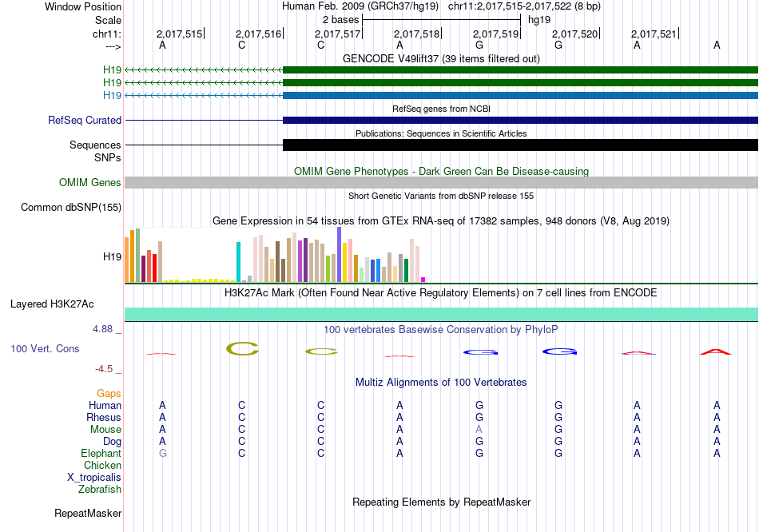Click the tall blue-violet GTEx expression bar
The image size is (759, 532).
pyautogui.click(x=339, y=254)
